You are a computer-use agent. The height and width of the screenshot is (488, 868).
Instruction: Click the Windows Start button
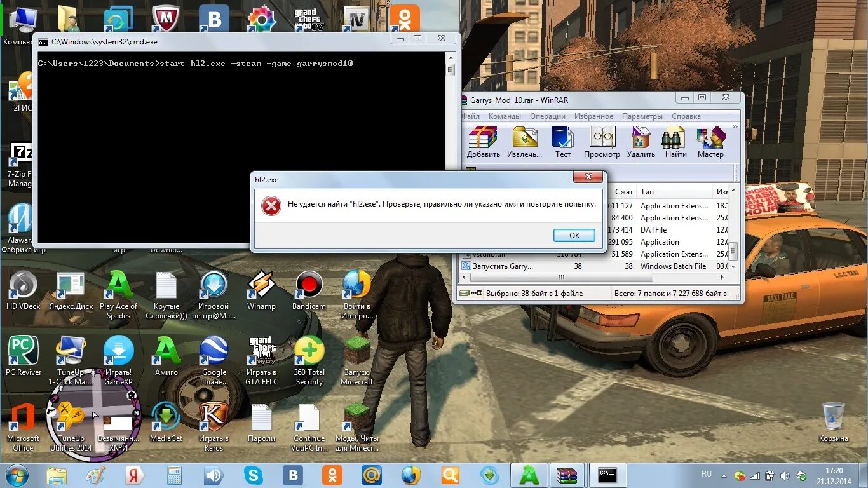(x=17, y=475)
